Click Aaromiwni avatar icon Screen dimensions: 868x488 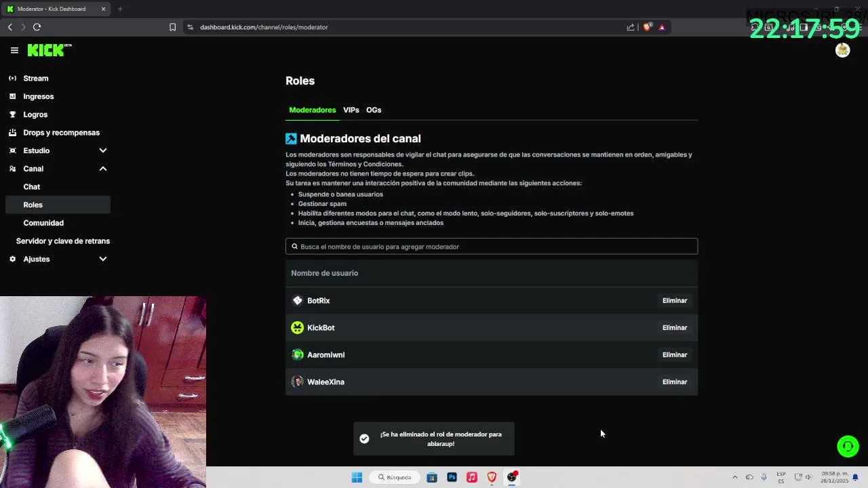[297, 354]
